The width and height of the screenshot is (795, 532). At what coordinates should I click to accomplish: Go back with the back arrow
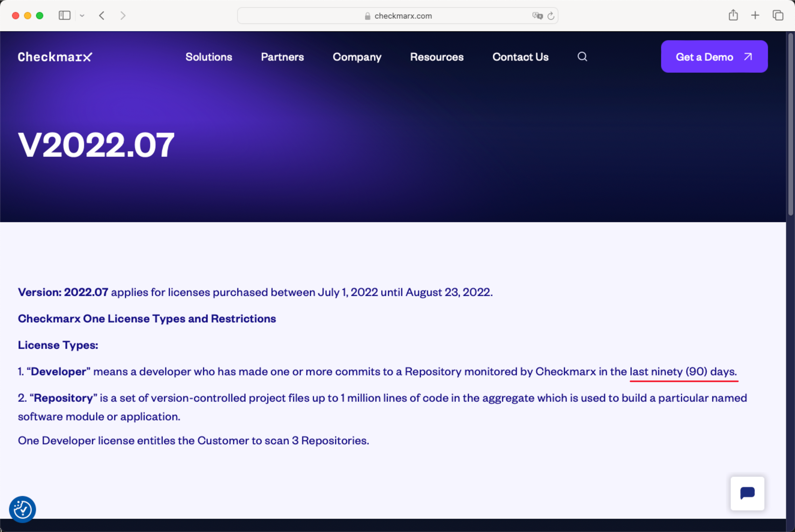click(102, 16)
